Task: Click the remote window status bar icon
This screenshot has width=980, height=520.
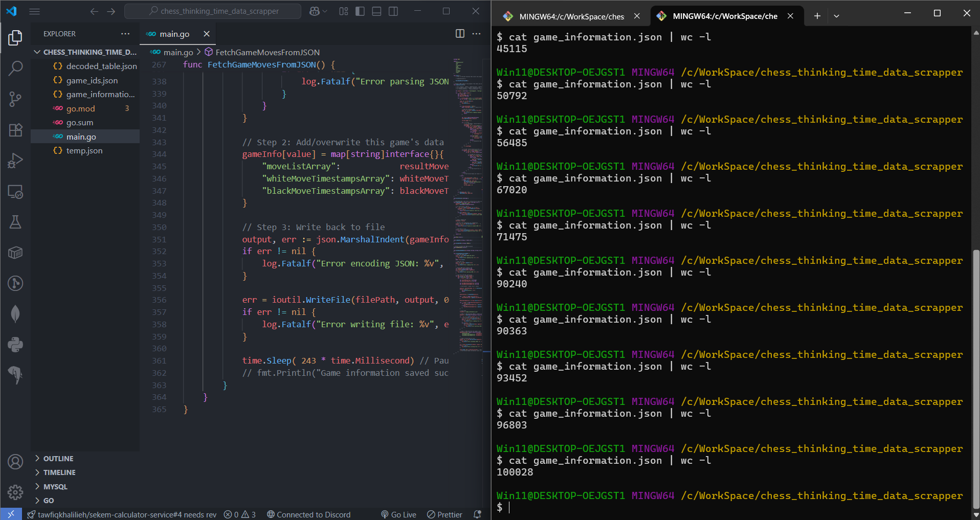Action: (x=11, y=514)
